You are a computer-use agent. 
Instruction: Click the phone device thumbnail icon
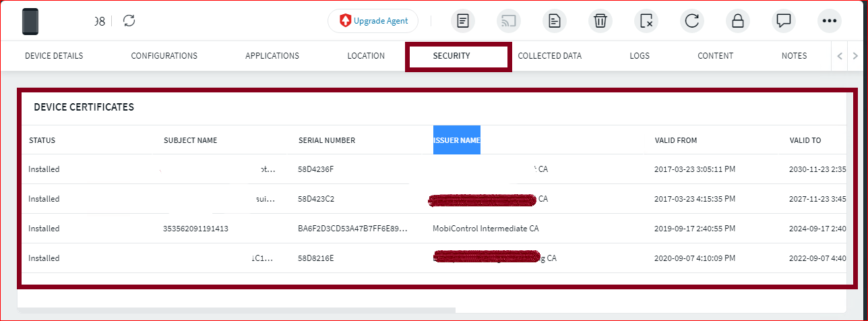(30, 21)
